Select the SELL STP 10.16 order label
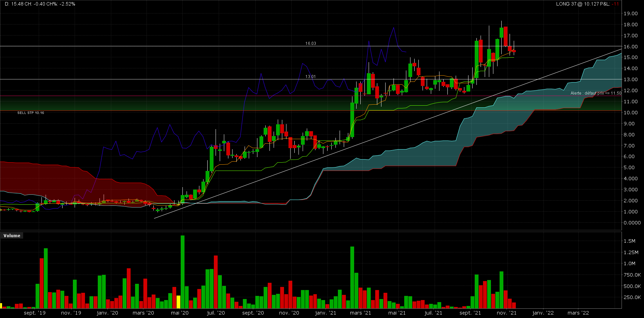Image resolution: width=644 pixels, height=318 pixels. pyautogui.click(x=31, y=113)
